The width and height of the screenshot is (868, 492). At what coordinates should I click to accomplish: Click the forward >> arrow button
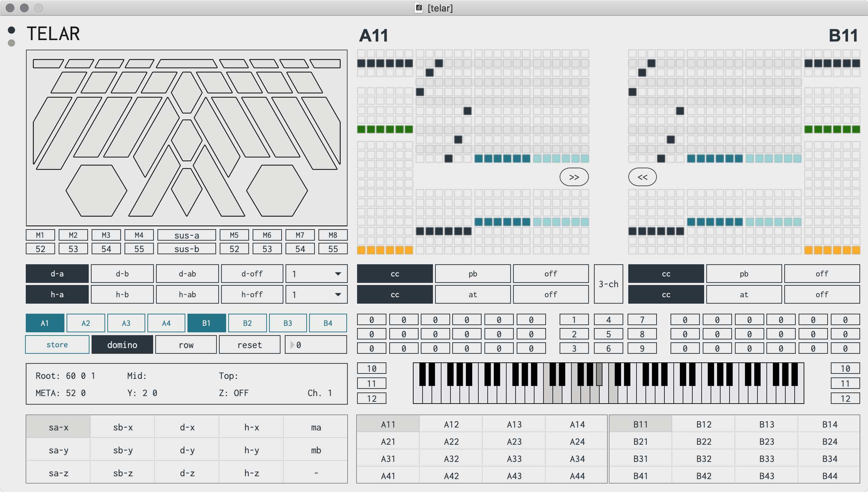point(574,177)
